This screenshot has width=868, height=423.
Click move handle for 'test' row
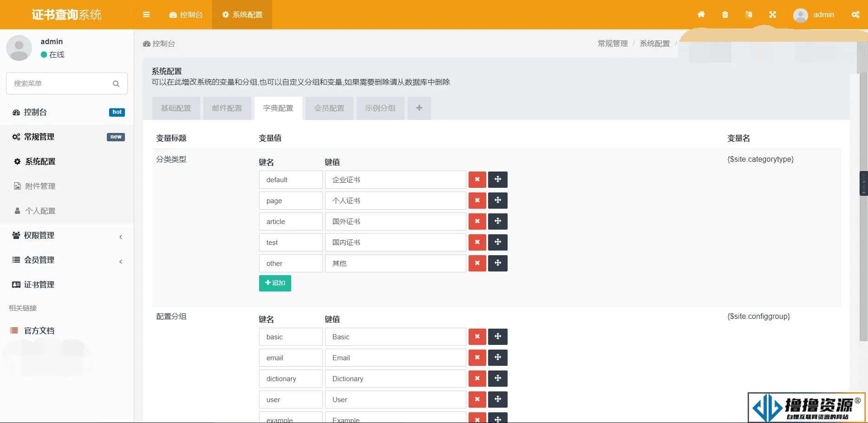(498, 242)
